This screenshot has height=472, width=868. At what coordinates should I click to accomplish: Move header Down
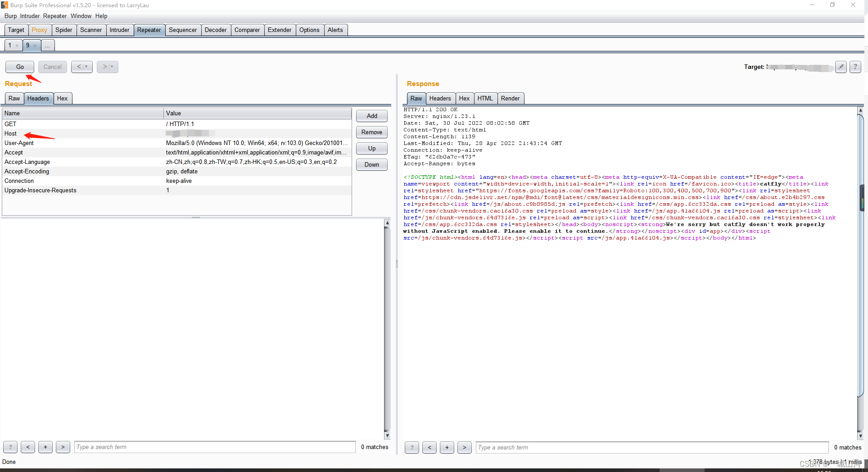point(372,164)
